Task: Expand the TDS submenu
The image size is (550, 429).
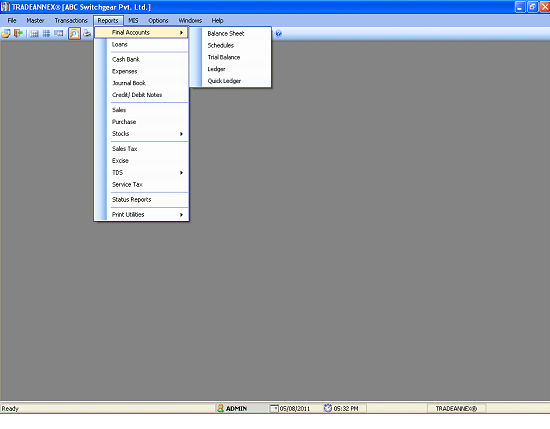Action: [x=147, y=173]
